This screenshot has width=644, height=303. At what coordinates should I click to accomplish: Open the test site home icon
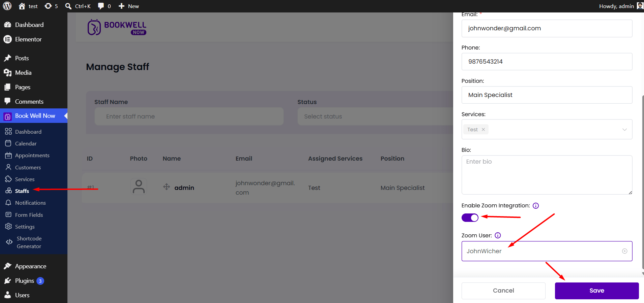[x=22, y=6]
